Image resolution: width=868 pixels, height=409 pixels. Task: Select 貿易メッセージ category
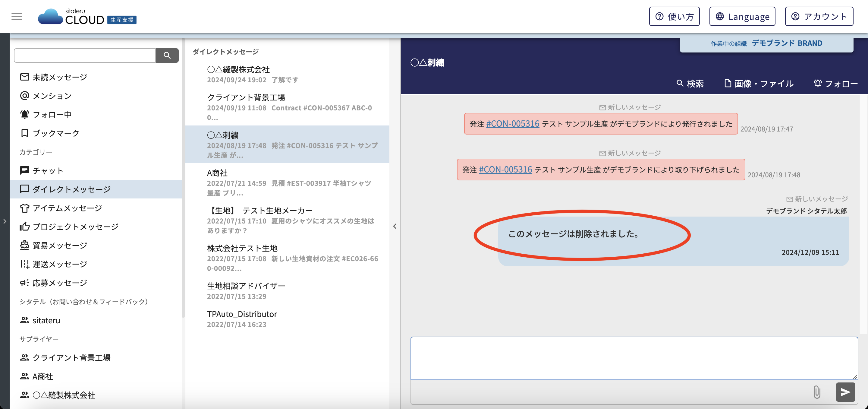(x=95, y=246)
